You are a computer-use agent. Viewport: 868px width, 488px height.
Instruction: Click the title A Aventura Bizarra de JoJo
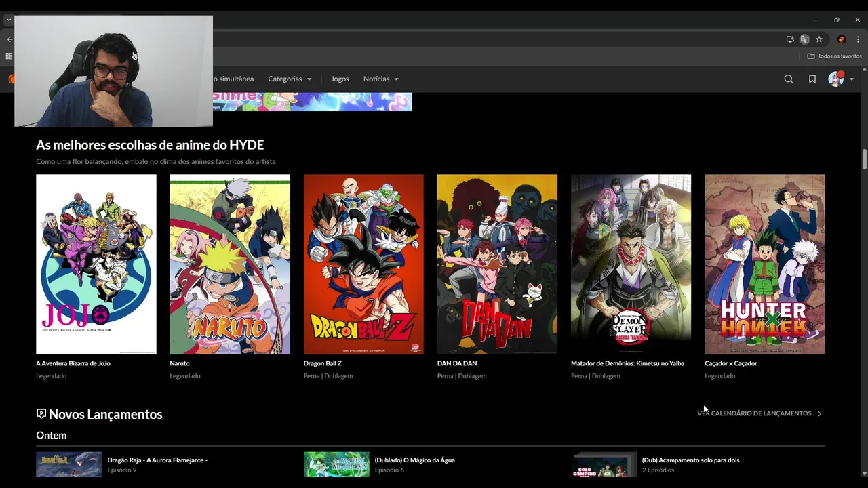(73, 363)
